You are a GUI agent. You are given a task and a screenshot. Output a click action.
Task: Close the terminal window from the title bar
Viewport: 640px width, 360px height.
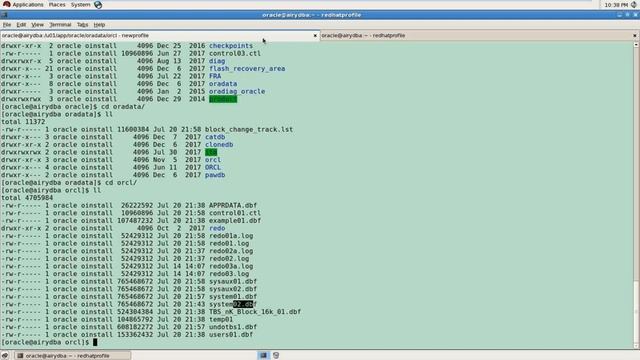pyautogui.click(x=635, y=15)
